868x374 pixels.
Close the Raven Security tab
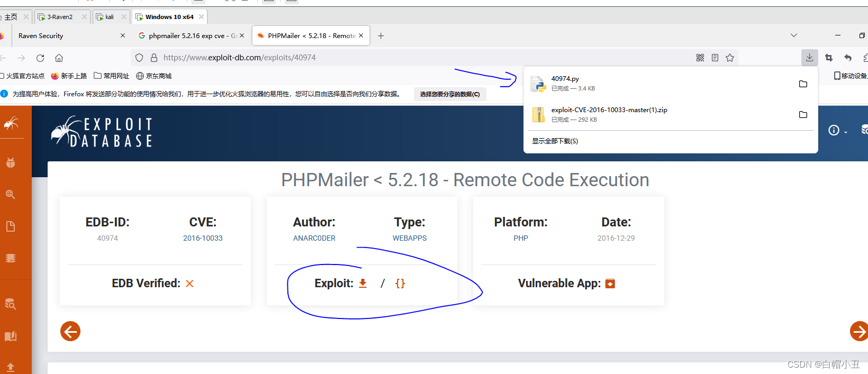tap(123, 36)
